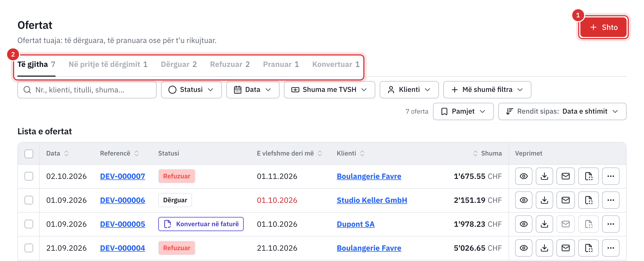Image resolution: width=644 pixels, height=261 pixels.
Task: Focus the offers search field
Action: (87, 90)
